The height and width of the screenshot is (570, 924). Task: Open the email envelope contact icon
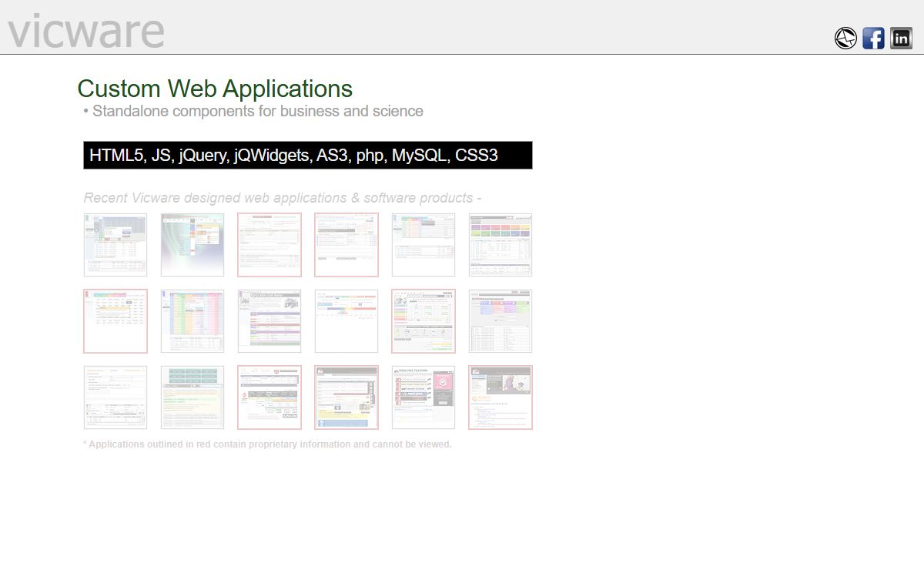pyautogui.click(x=845, y=38)
